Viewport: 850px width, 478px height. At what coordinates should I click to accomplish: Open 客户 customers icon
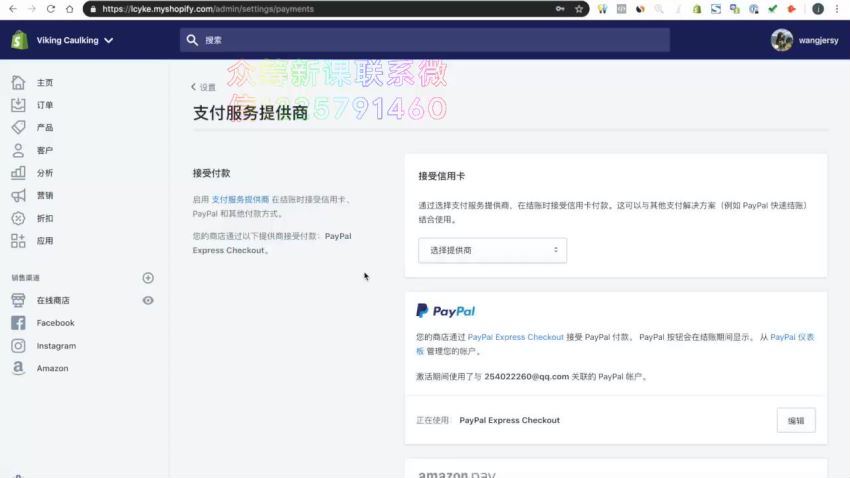tap(18, 150)
